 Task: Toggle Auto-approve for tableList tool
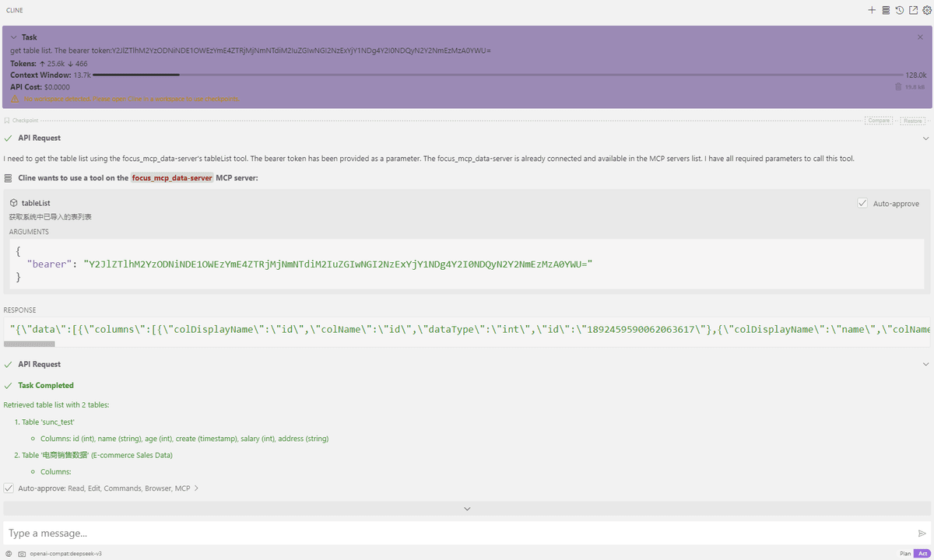coord(862,203)
